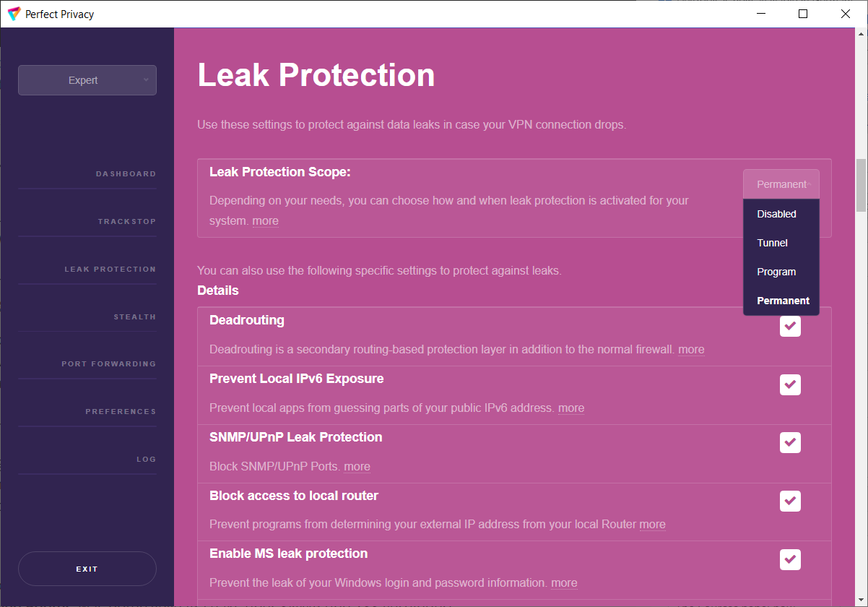Toggle Prevent Local IPv6 Exposure checkbox
Screen dimensions: 868x607
pyautogui.click(x=790, y=384)
